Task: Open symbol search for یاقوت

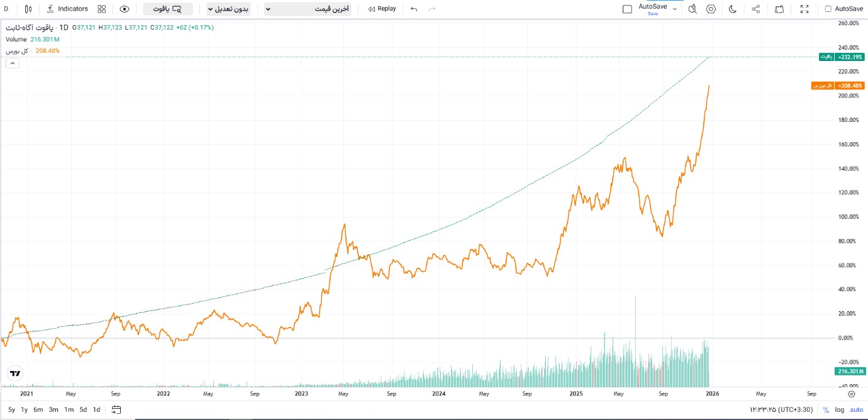Action: 167,9
